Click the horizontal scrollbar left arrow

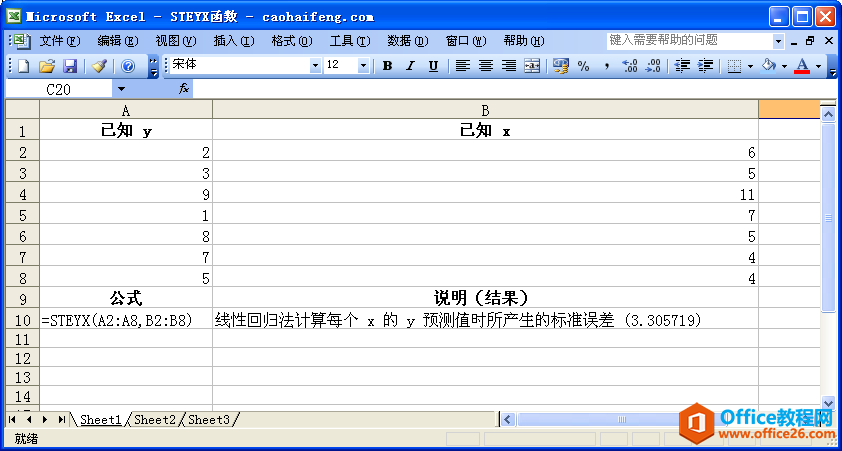coord(509,419)
